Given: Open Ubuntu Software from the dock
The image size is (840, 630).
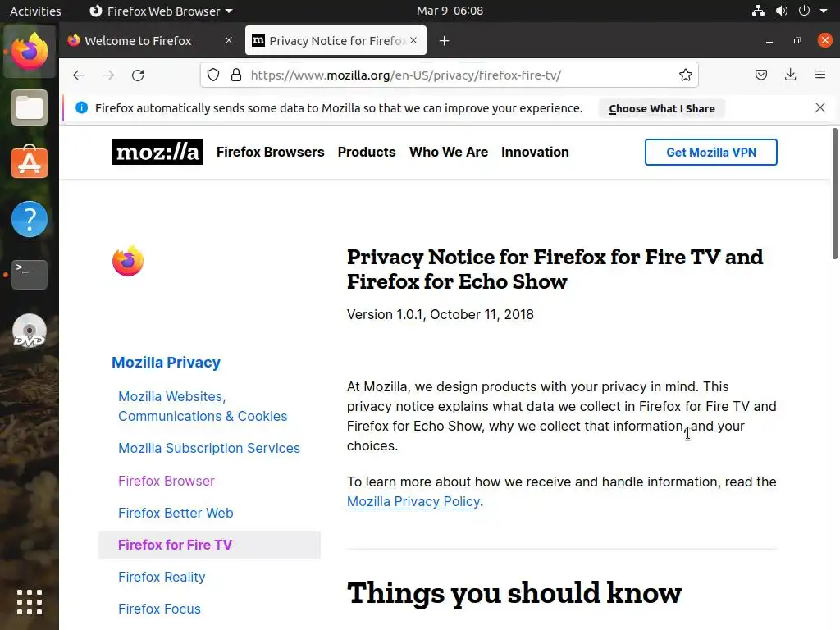Looking at the screenshot, I should (30, 162).
